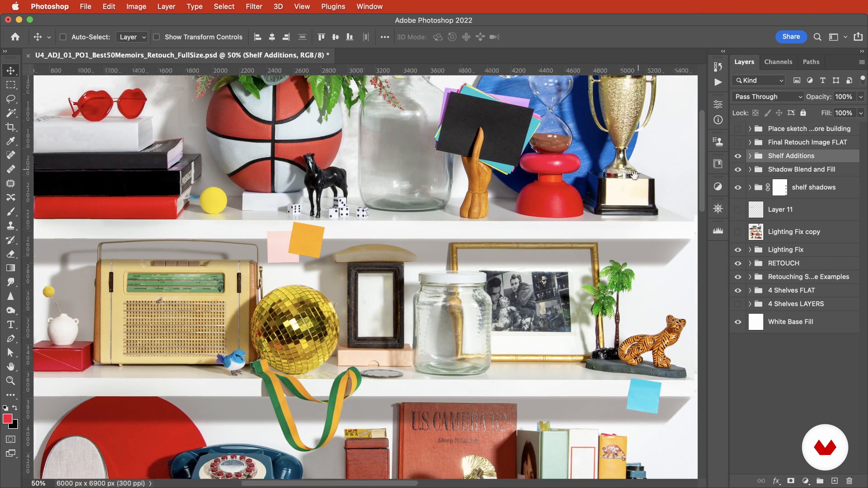Viewport: 868px width, 488px height.
Task: Select the Horizontal Type tool
Action: pyautogui.click(x=11, y=324)
